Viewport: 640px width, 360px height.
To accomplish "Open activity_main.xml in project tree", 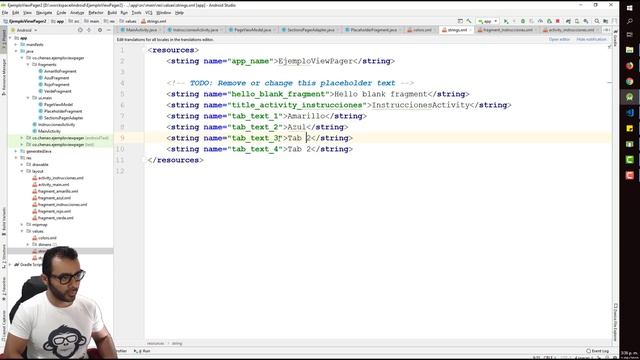I will point(53,184).
